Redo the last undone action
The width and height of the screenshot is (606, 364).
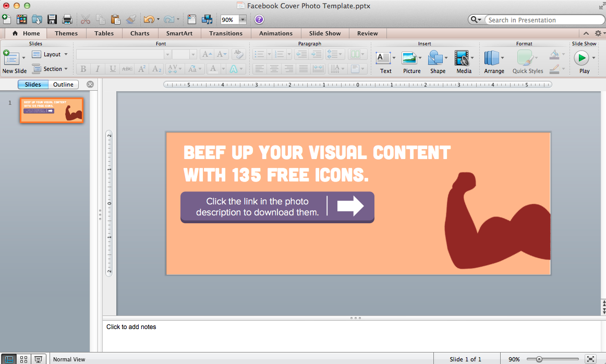(x=169, y=19)
